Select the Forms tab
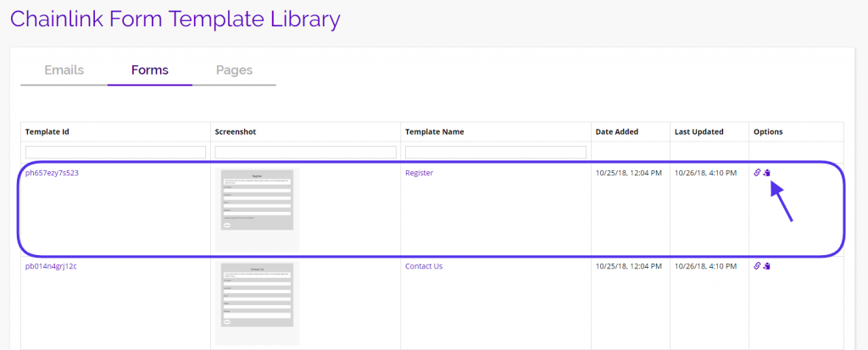Image resolution: width=868 pixels, height=350 pixels. [150, 70]
